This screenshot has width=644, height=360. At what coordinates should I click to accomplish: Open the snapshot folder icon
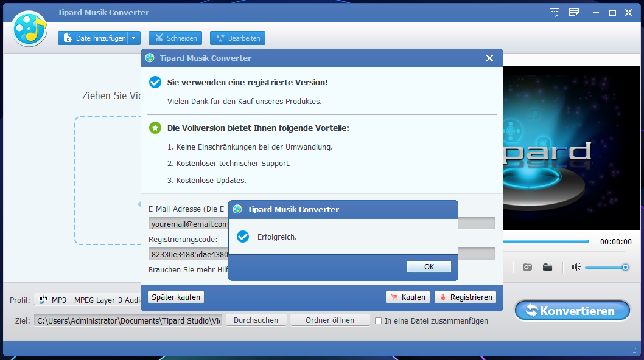(x=547, y=267)
